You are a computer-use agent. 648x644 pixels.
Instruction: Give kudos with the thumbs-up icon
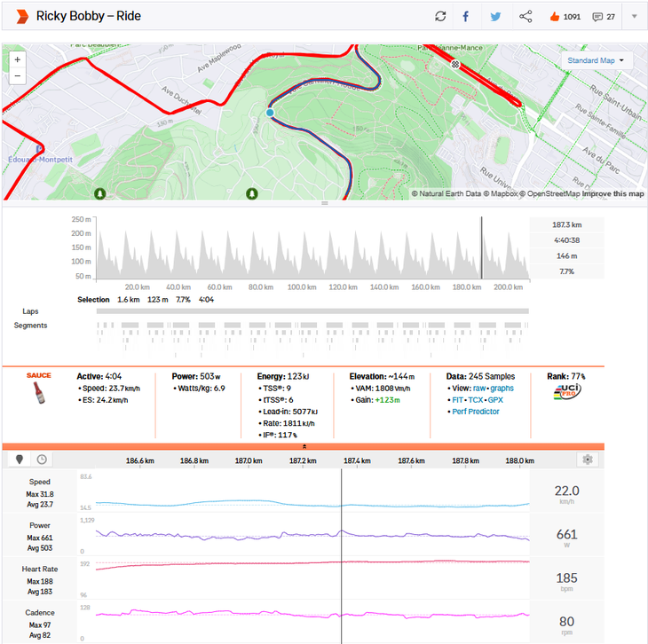pyautogui.click(x=555, y=16)
